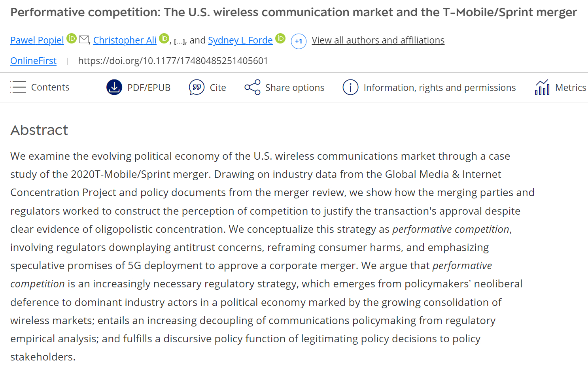
Task: Expand the +1 additional authors button
Action: click(299, 41)
